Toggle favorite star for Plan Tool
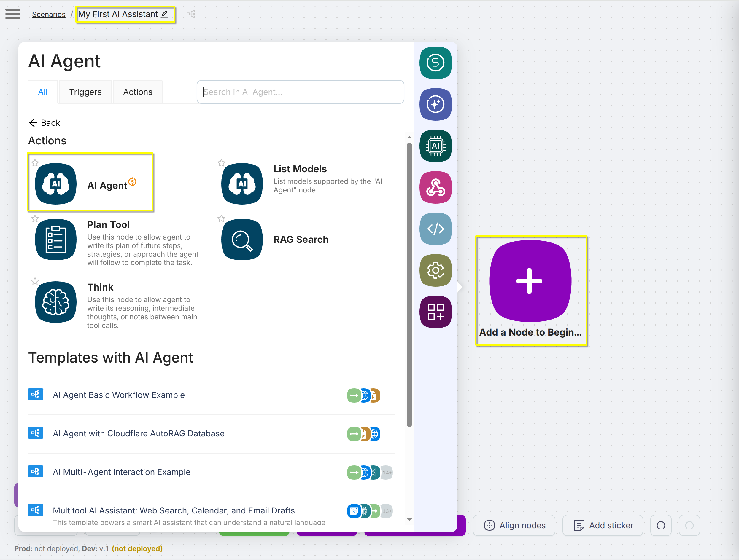Screen dimensions: 739x560 pyautogui.click(x=35, y=219)
